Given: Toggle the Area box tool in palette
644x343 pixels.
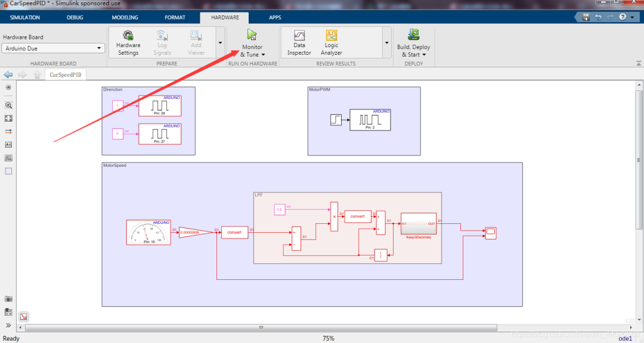Looking at the screenshot, I should (8, 171).
